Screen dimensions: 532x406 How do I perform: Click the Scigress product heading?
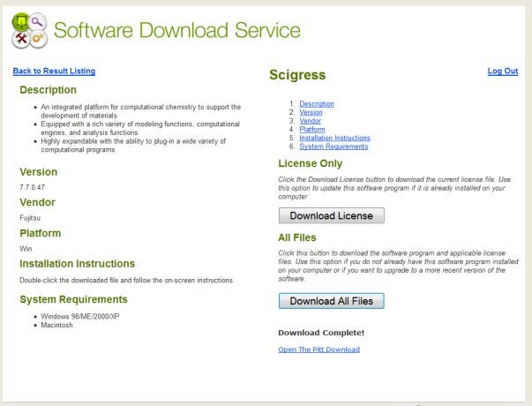[x=297, y=75]
